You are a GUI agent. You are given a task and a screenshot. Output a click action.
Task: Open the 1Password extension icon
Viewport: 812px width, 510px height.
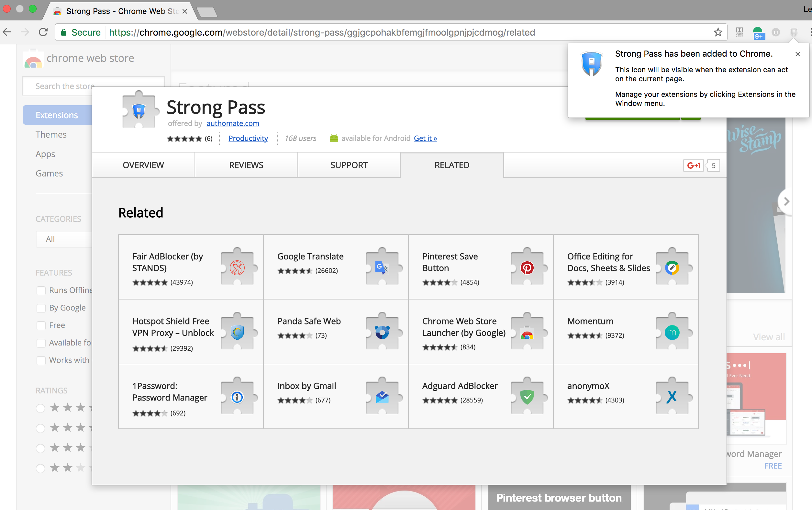[237, 397]
